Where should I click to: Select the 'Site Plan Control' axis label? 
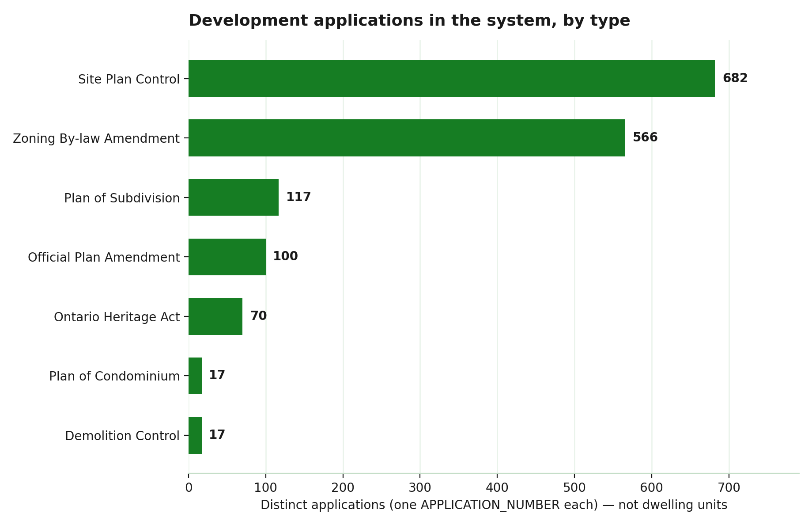tap(129, 80)
